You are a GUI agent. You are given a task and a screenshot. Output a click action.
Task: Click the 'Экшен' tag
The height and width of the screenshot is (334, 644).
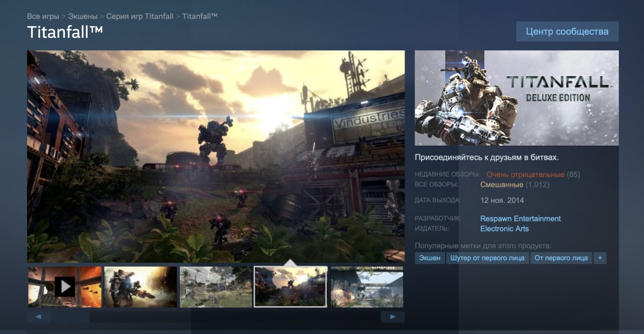pos(430,258)
